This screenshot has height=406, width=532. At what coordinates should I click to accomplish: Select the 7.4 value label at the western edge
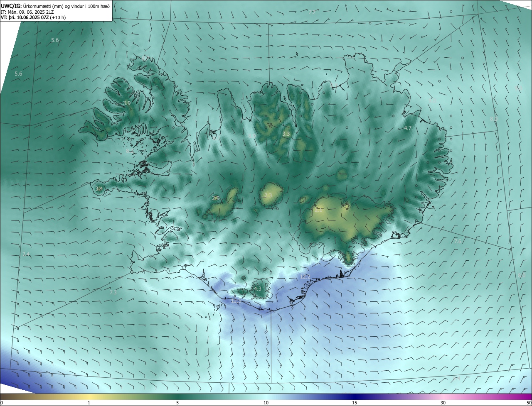click(26, 254)
